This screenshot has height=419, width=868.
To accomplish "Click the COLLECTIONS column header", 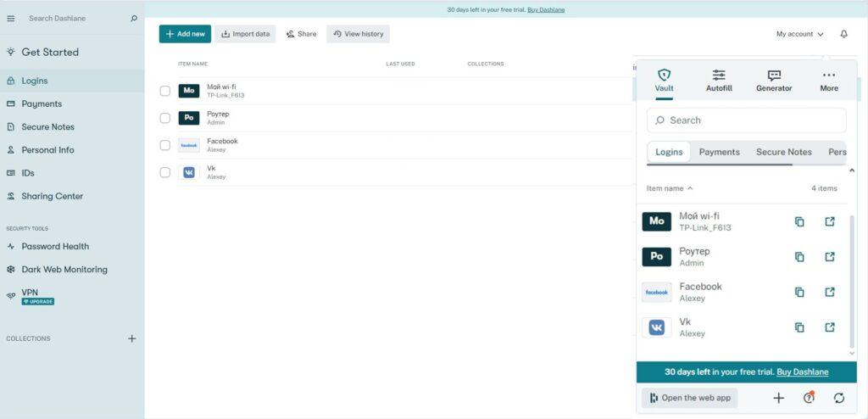I will coord(486,64).
